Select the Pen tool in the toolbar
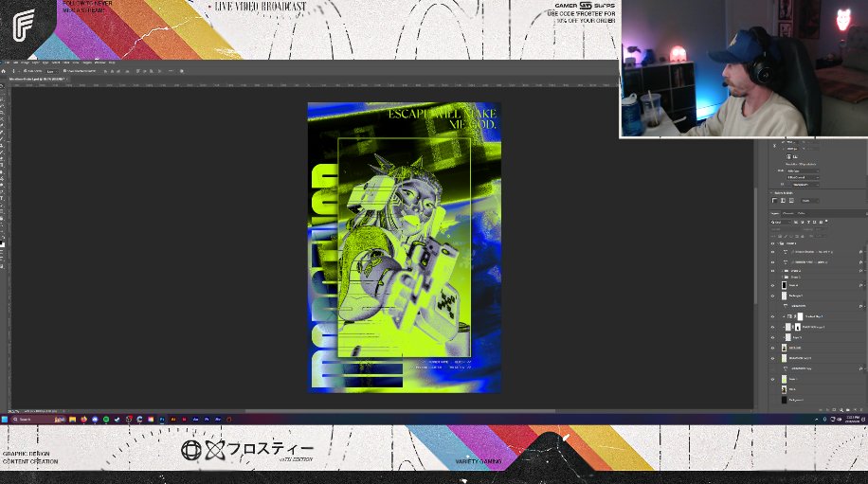 click(x=3, y=191)
